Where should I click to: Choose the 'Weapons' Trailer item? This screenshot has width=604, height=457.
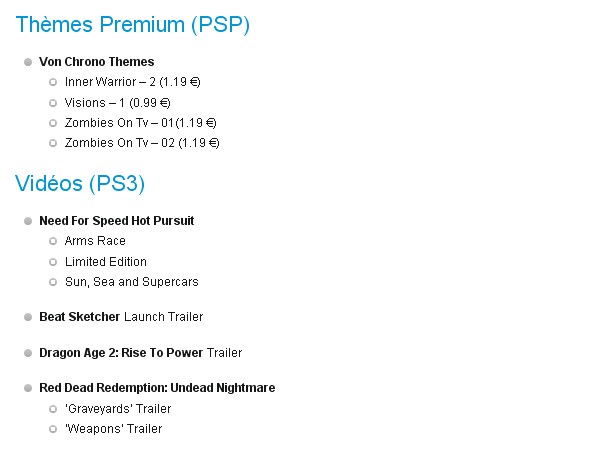coord(114,428)
